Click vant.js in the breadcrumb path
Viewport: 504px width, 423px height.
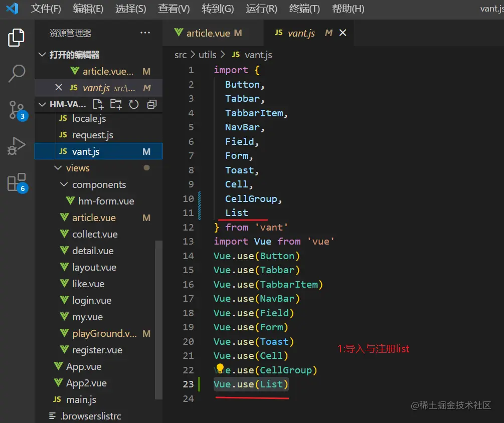[258, 55]
